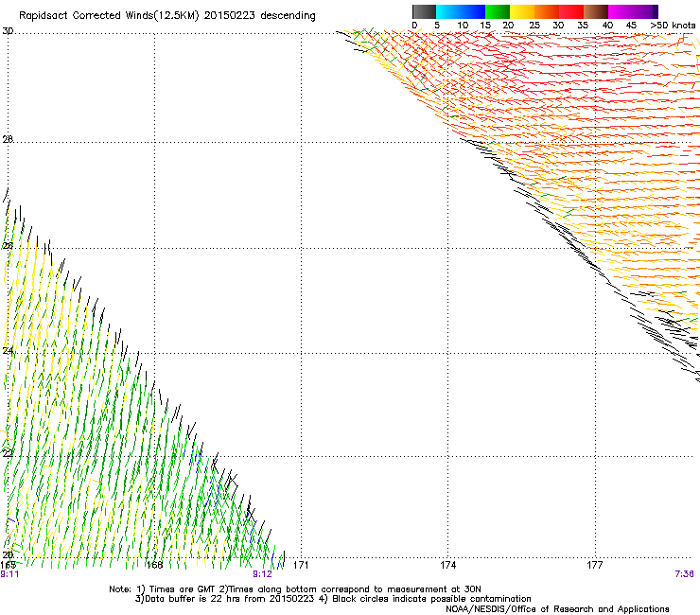Click the longitude label '177'
700x615 pixels.
(595, 565)
